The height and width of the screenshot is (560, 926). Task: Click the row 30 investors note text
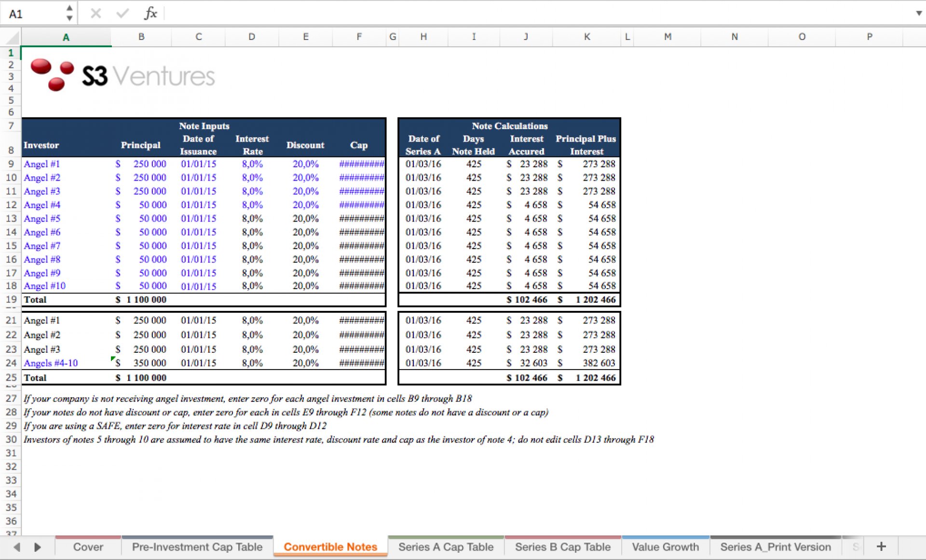[x=339, y=440]
